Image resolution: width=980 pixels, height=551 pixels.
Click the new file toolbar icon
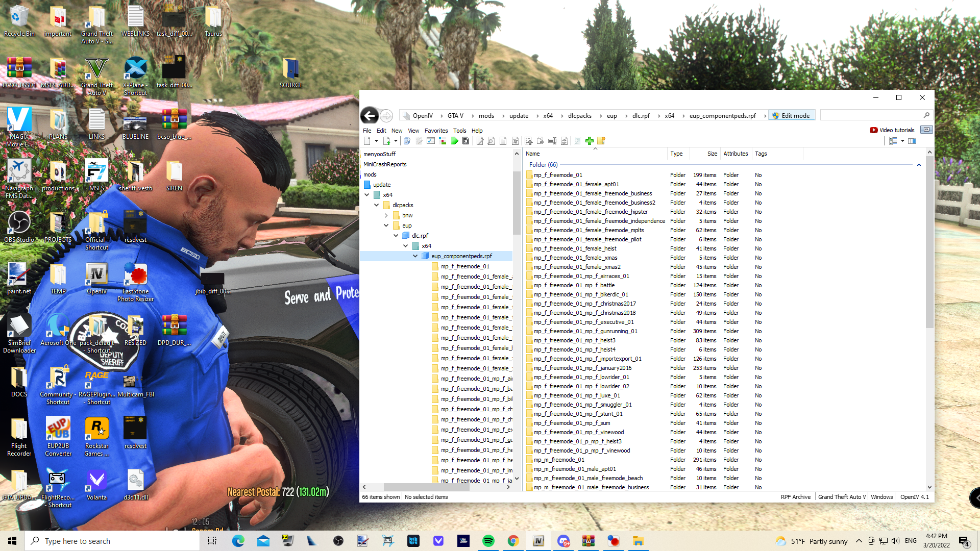point(367,141)
